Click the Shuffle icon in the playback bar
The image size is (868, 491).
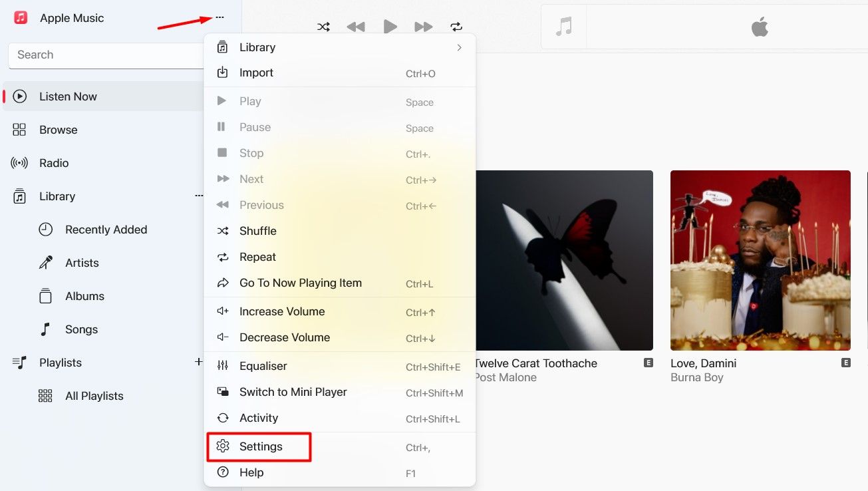323,27
